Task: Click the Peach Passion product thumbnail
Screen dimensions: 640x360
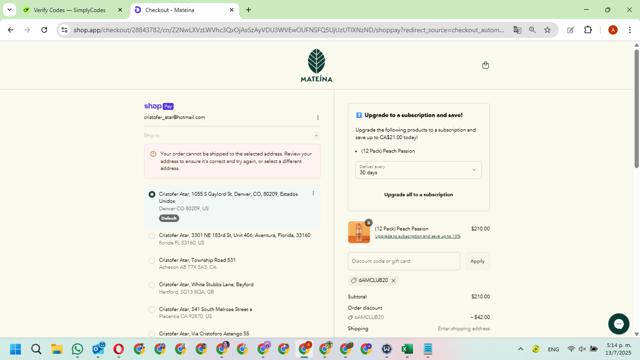Action: coord(359,232)
